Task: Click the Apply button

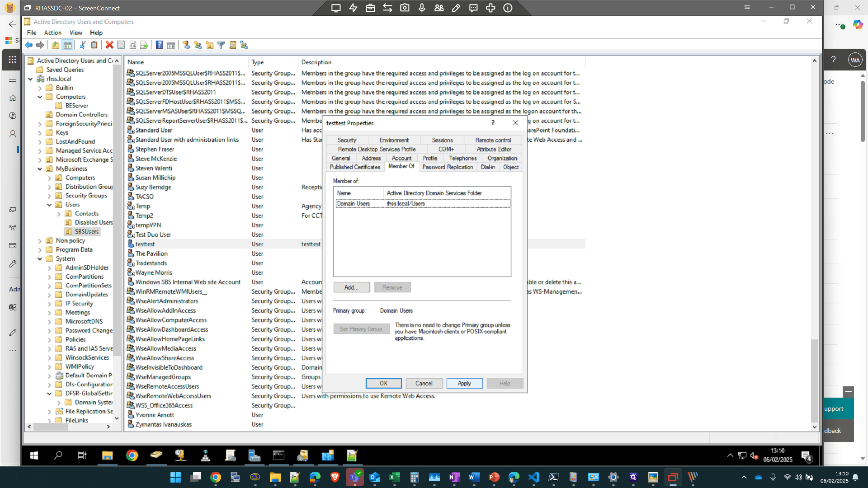Action: 464,383
